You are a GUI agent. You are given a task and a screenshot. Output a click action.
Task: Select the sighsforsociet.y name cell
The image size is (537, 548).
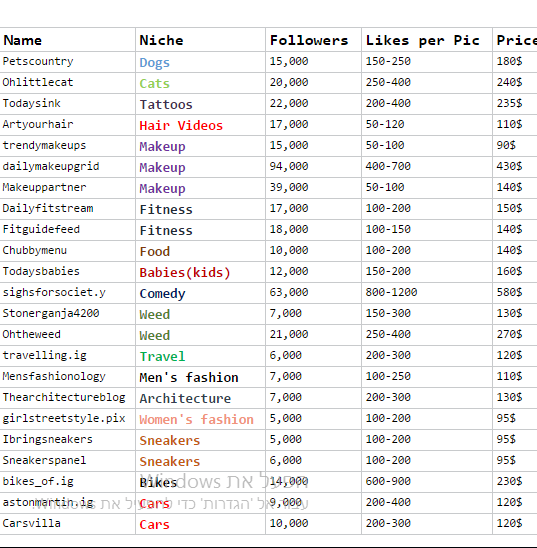(x=67, y=293)
